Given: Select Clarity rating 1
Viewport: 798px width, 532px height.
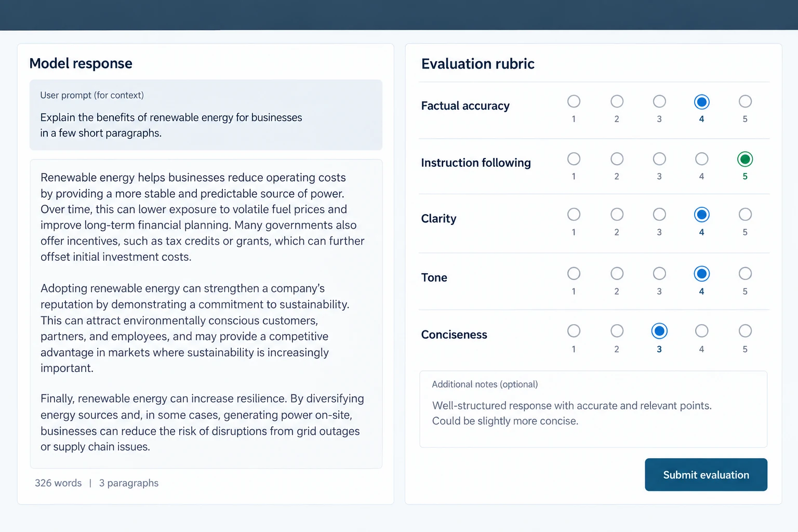Looking at the screenshot, I should click(x=574, y=215).
